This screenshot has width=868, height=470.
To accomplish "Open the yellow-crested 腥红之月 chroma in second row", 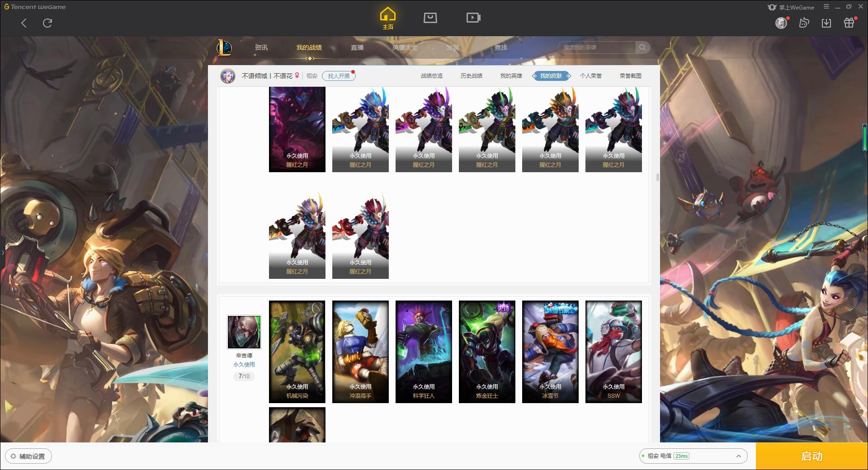I will [x=297, y=235].
